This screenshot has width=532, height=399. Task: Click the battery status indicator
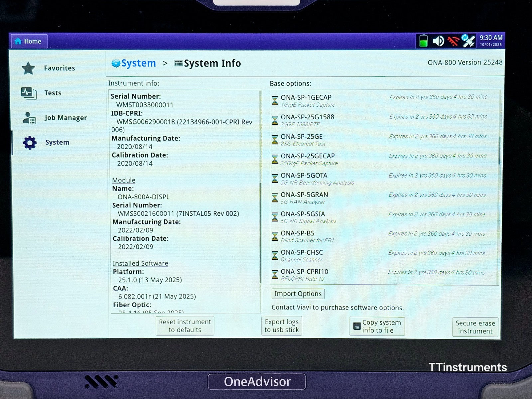coord(424,41)
